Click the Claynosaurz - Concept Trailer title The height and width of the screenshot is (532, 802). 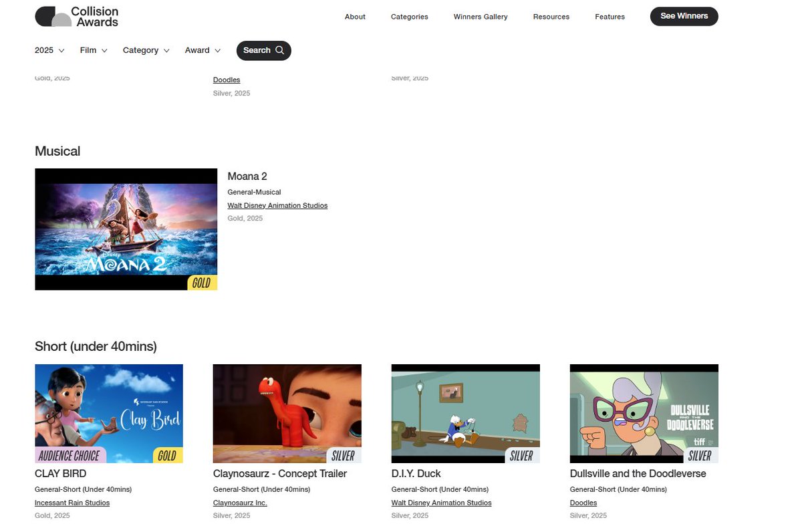pyautogui.click(x=280, y=474)
